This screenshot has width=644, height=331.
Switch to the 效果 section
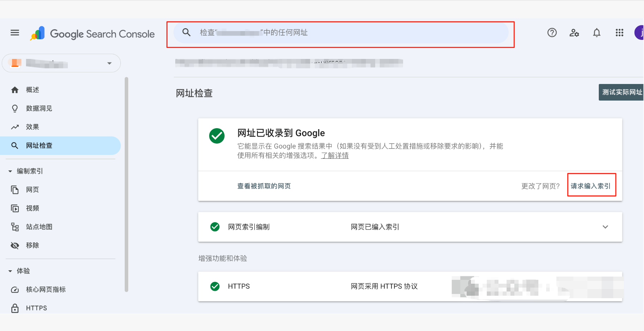[x=32, y=127]
